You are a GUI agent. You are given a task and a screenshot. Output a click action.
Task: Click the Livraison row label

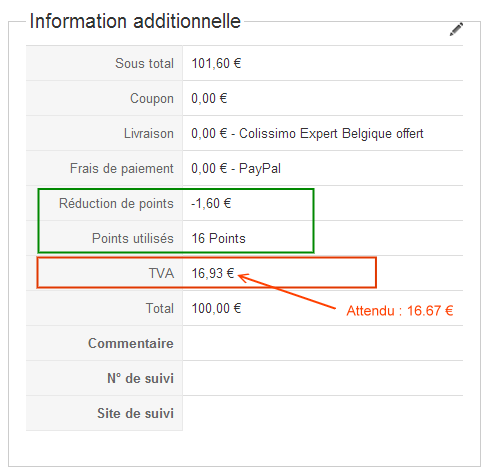[149, 133]
